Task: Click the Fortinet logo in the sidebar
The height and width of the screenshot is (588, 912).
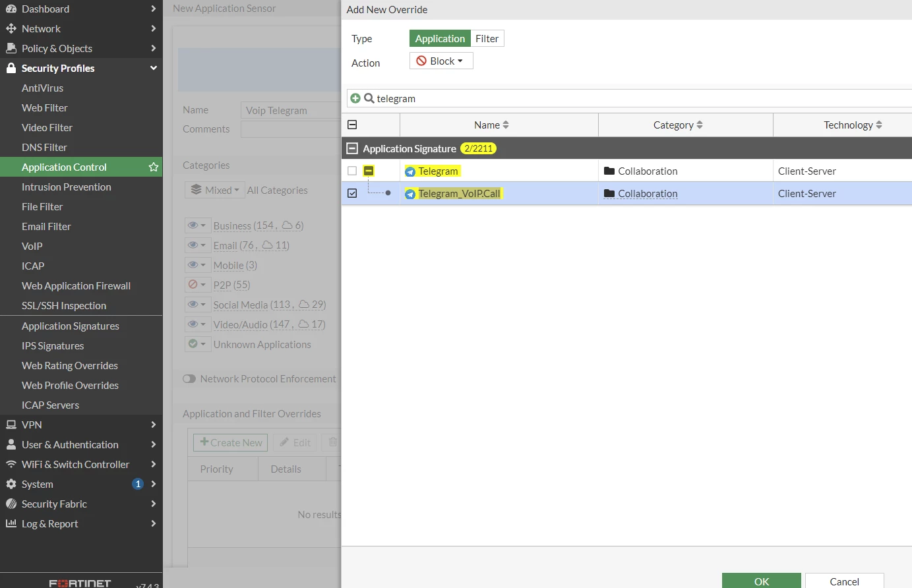Action: 80,583
